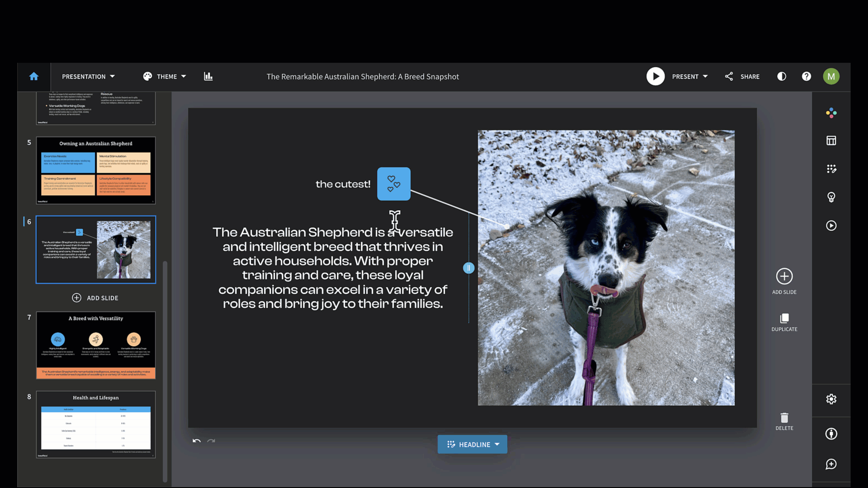Click 'the cutest!' annotation text
The height and width of the screenshot is (488, 868).
click(x=343, y=184)
